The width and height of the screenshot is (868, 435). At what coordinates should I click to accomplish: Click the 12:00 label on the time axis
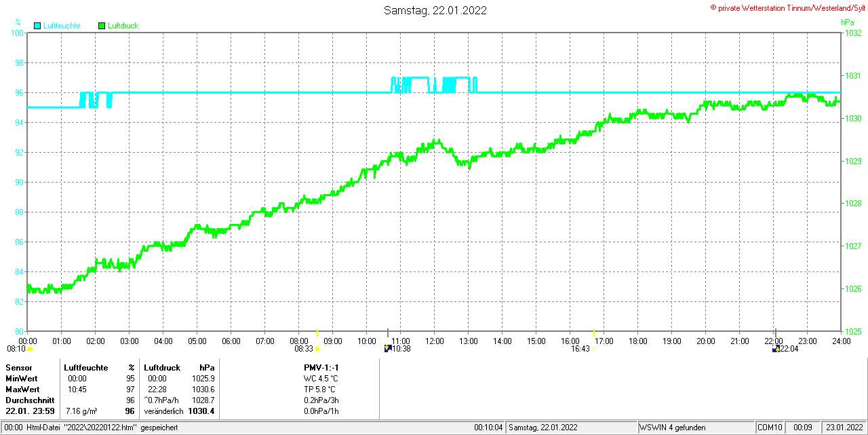click(434, 341)
